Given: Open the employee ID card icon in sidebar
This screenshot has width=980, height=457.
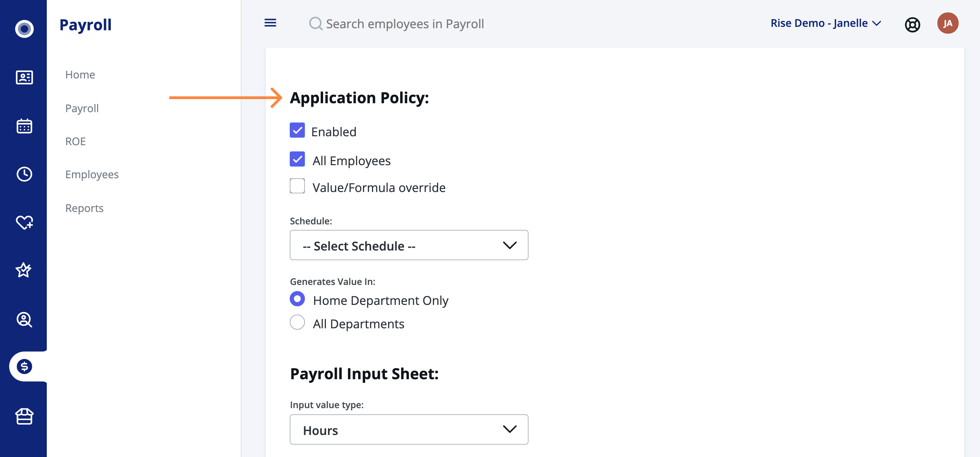Looking at the screenshot, I should click(24, 77).
